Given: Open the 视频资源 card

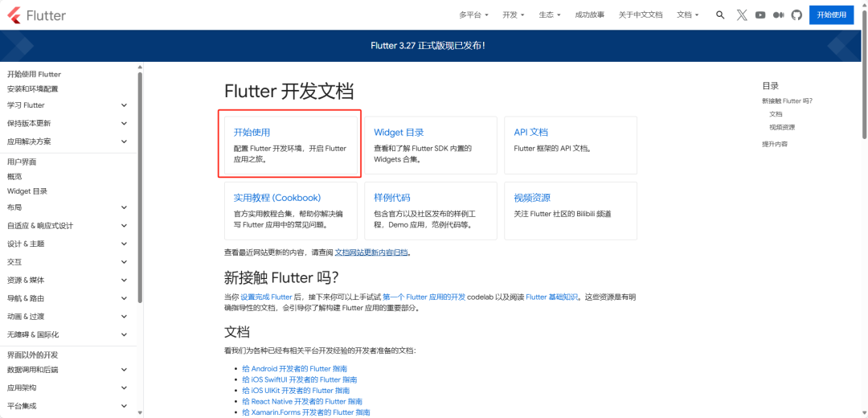Looking at the screenshot, I should pyautogui.click(x=571, y=211).
